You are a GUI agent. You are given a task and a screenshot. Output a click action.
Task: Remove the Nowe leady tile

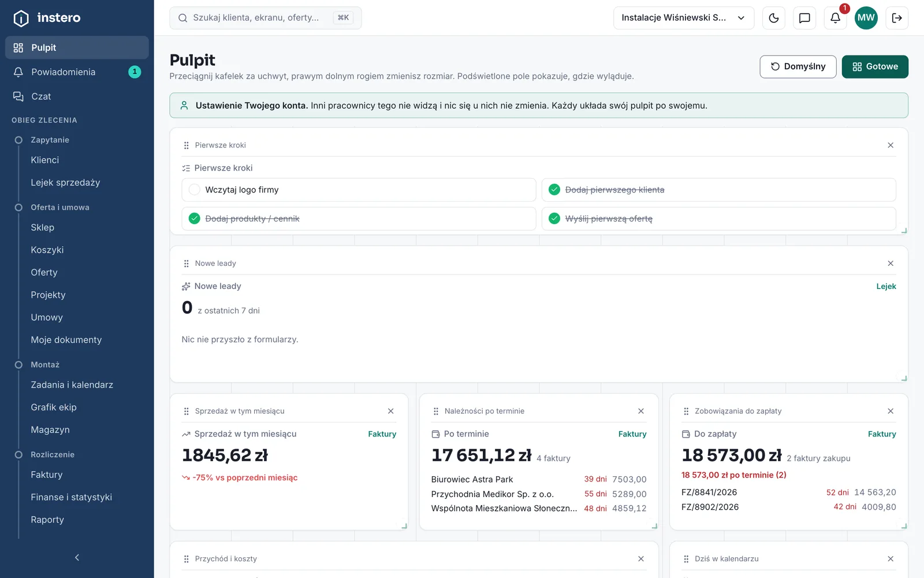[891, 264]
